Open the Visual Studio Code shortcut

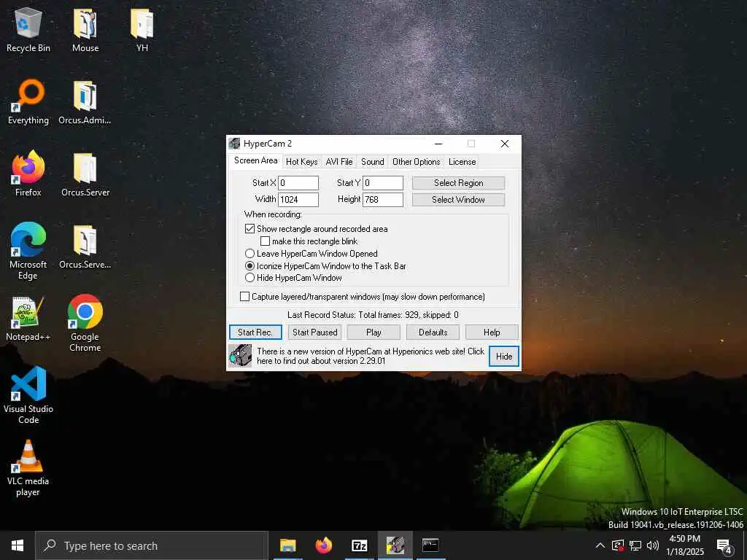[28, 395]
